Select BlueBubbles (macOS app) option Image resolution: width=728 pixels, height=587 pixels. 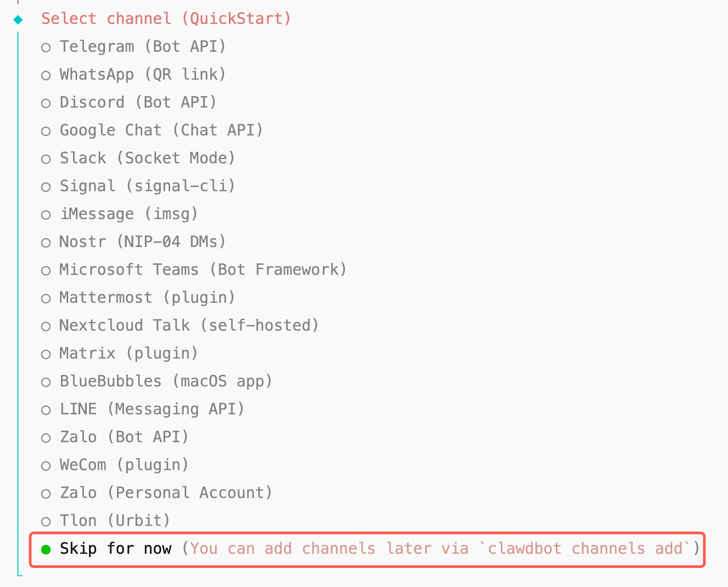(46, 382)
